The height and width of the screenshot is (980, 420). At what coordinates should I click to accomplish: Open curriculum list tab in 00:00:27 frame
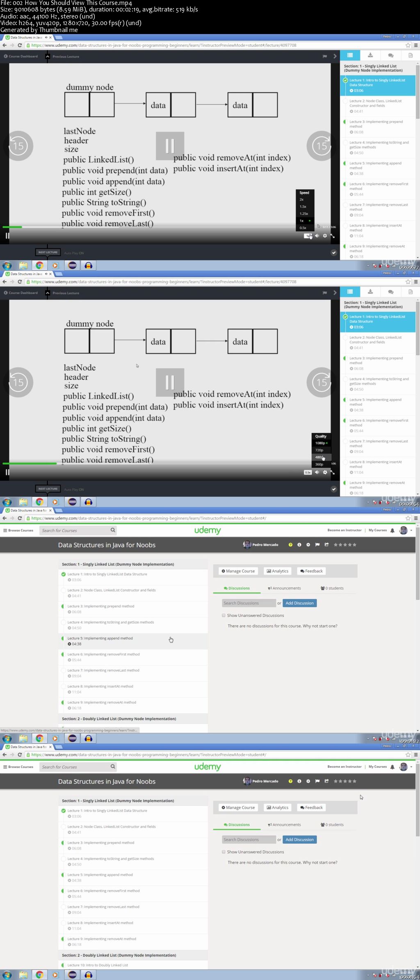(x=350, y=55)
